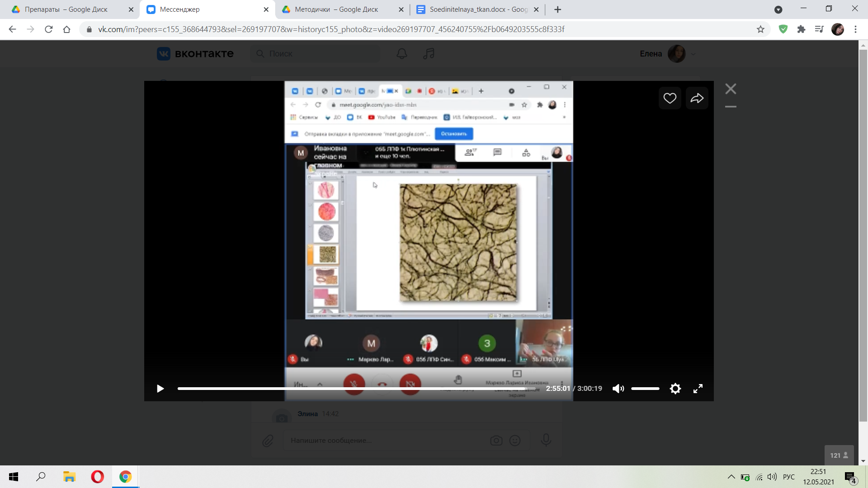Share the video with the arrow icon

point(697,98)
